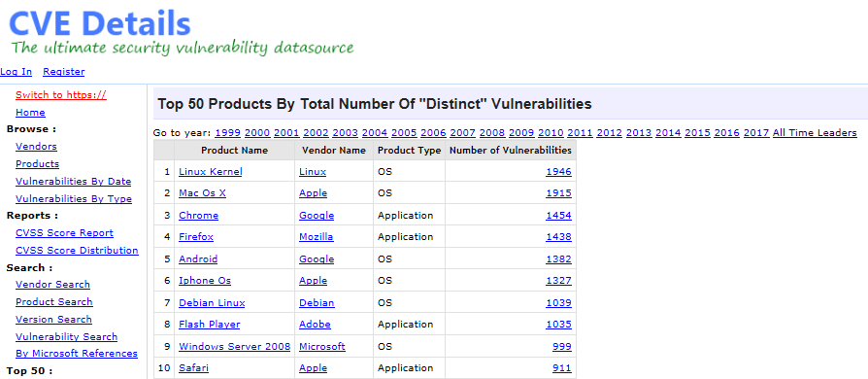The width and height of the screenshot is (868, 379).
Task: Go to year 2014
Action: tap(668, 133)
